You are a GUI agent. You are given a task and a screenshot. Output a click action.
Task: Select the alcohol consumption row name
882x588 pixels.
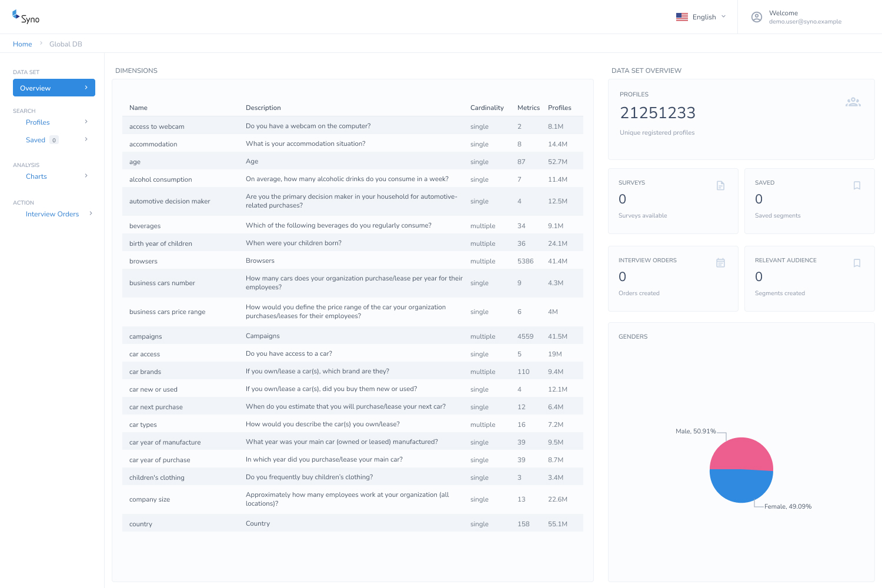(x=161, y=179)
